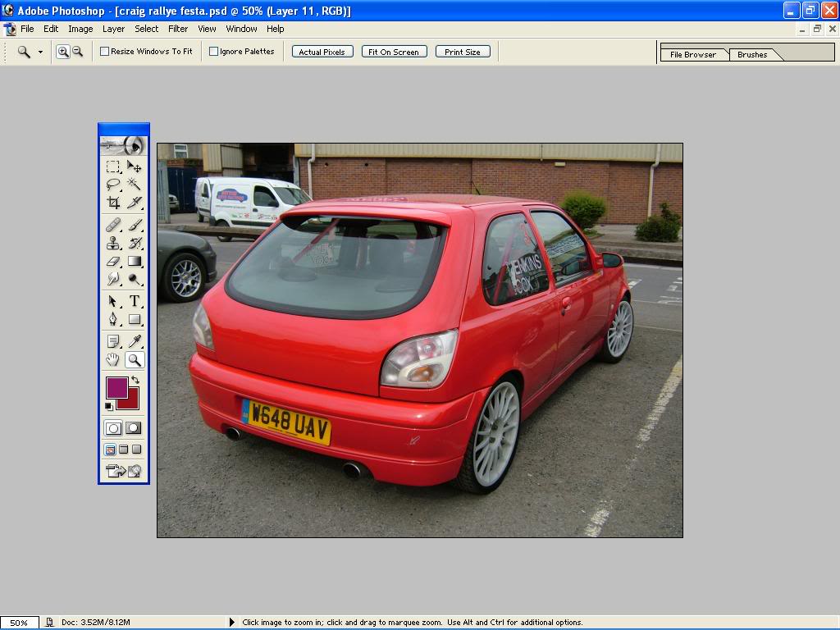Open the foreground color swatch

(x=116, y=387)
